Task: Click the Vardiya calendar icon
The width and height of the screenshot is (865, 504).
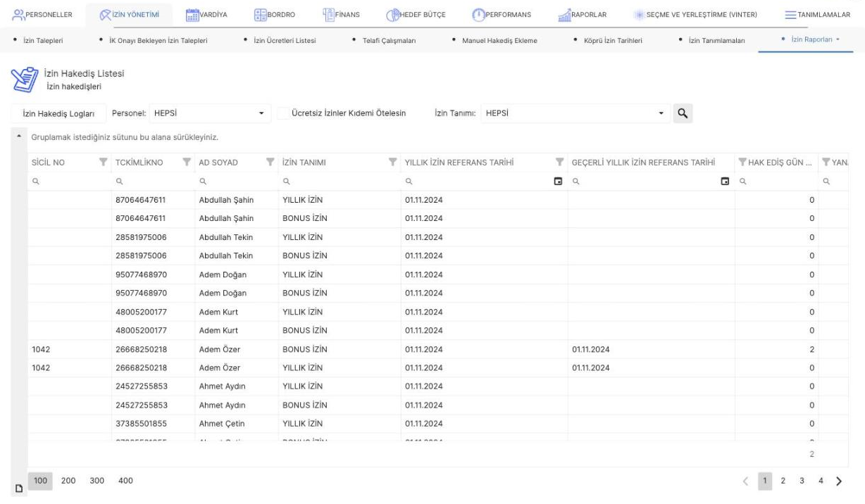Action: 192,15
